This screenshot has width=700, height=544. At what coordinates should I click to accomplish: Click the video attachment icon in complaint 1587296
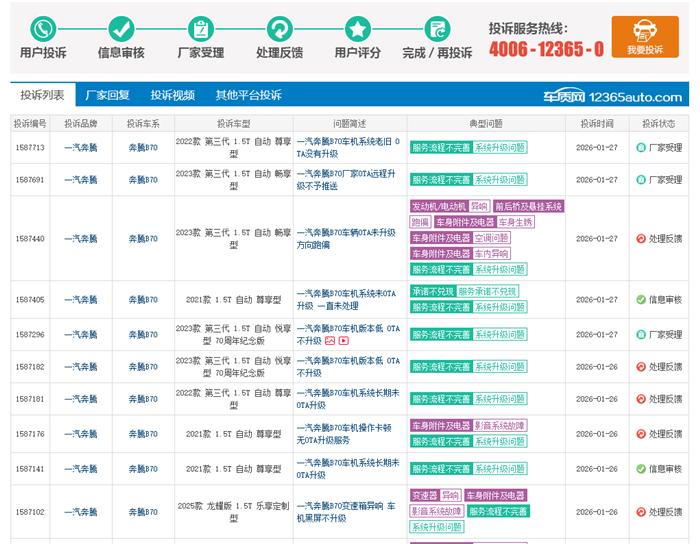[x=343, y=341]
